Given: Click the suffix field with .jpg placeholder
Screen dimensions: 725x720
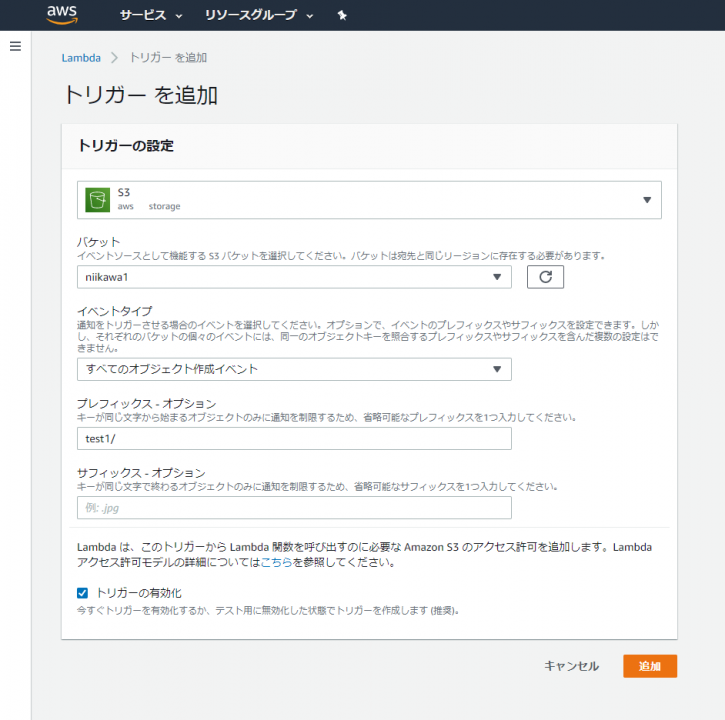Looking at the screenshot, I should [x=294, y=508].
